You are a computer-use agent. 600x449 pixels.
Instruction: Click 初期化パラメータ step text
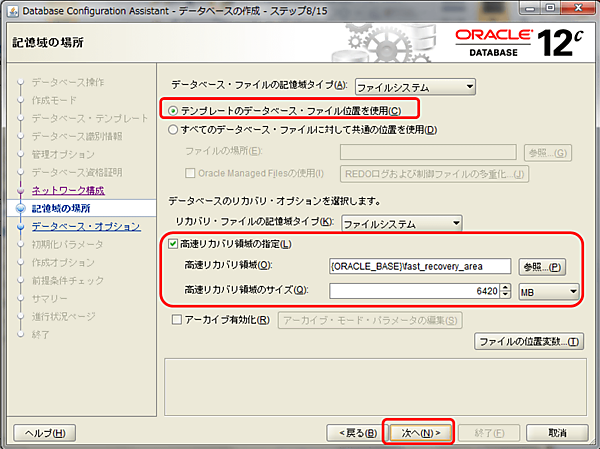[x=68, y=244]
